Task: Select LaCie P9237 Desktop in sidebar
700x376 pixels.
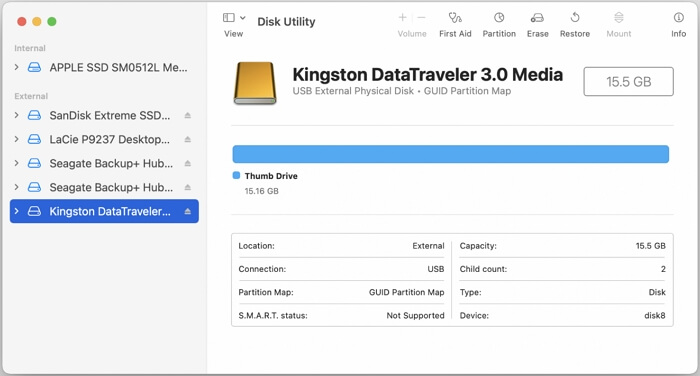Action: (x=104, y=139)
